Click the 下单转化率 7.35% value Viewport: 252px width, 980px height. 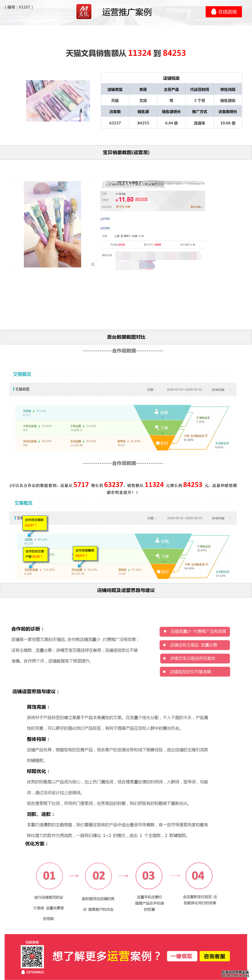coord(200,422)
